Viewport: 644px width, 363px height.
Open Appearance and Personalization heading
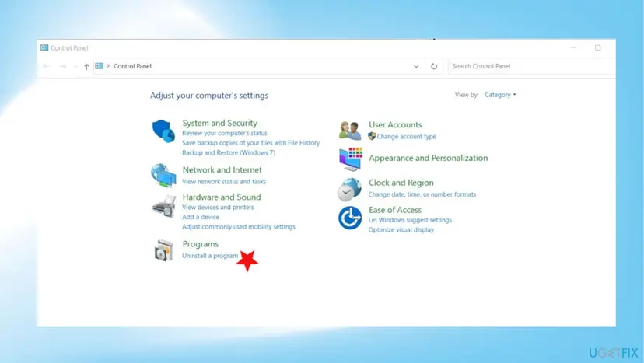coord(429,158)
